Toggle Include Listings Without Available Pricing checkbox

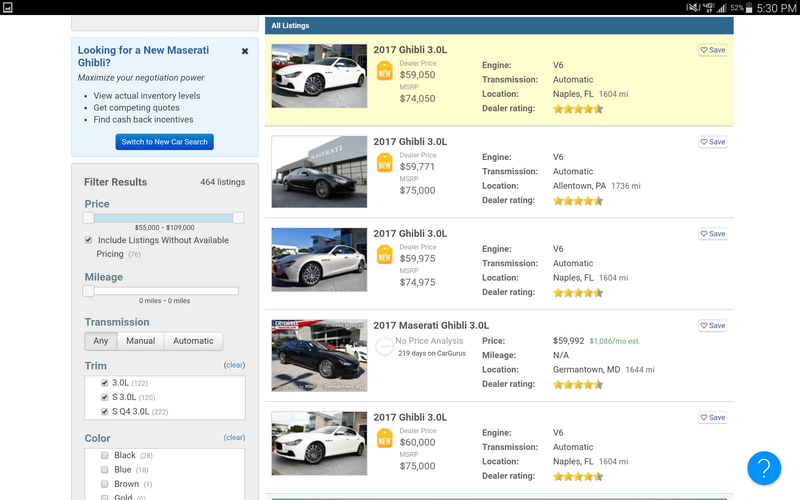click(x=88, y=240)
